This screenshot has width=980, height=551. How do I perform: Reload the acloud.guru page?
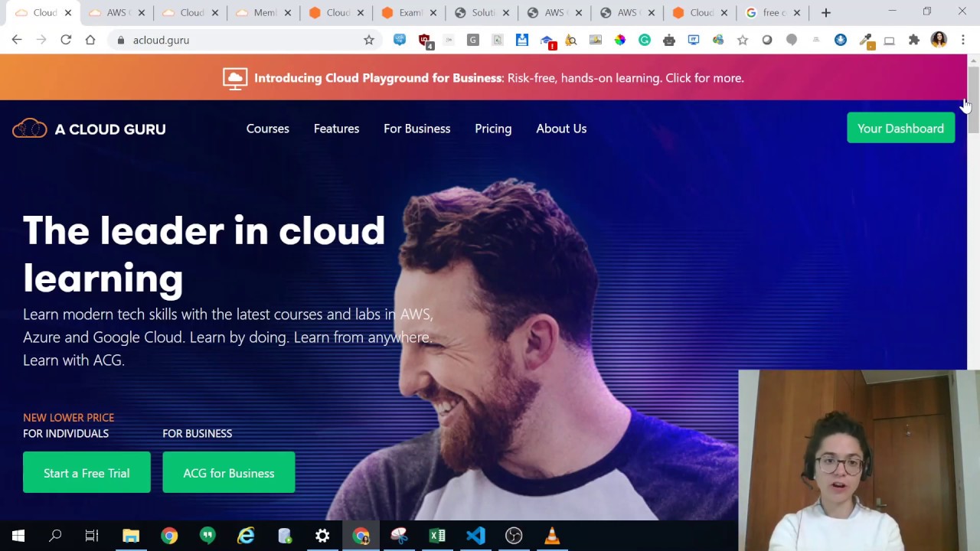66,40
